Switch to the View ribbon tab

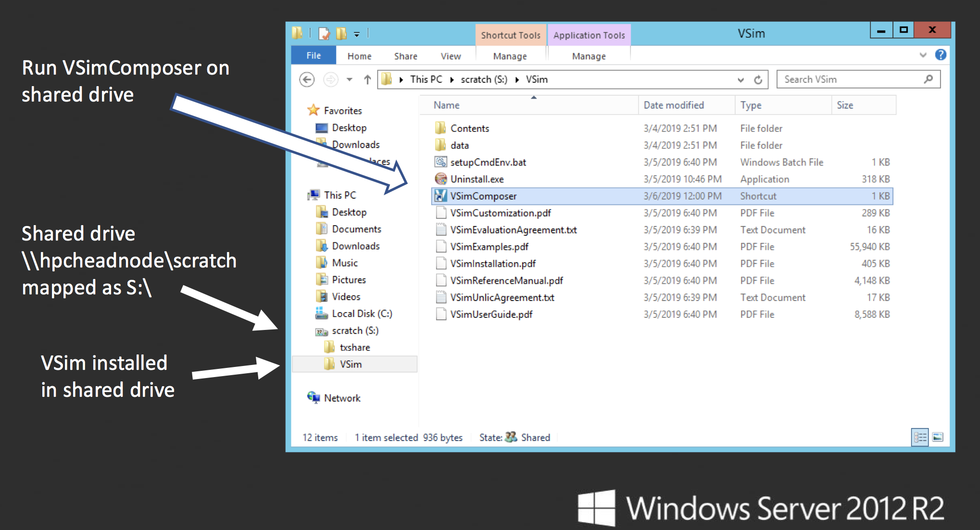coord(451,56)
